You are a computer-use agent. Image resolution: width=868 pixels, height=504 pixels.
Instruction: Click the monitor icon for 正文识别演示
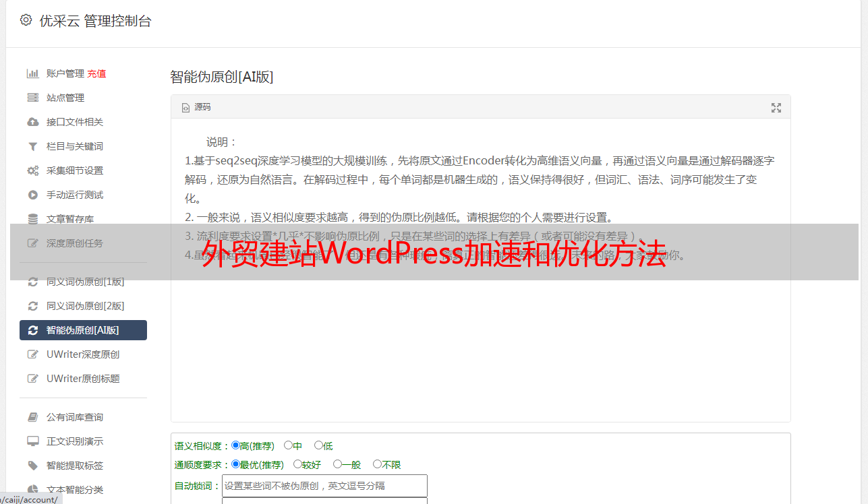pyautogui.click(x=32, y=441)
